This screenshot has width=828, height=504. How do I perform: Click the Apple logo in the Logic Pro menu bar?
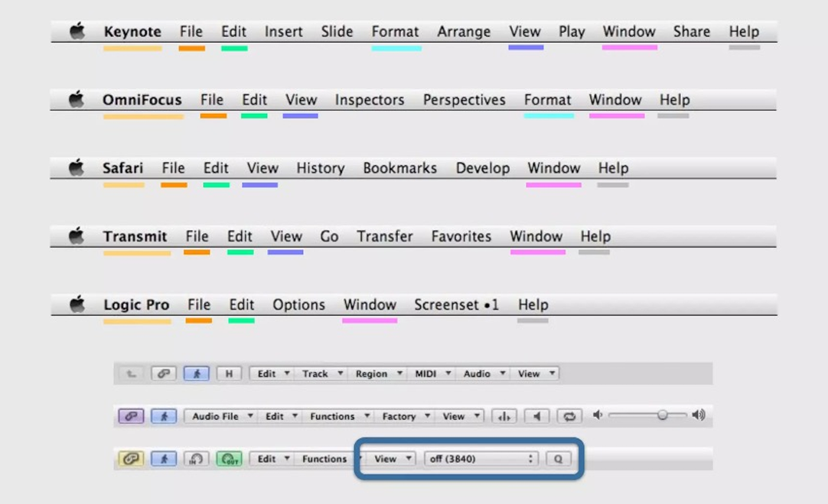pyautogui.click(x=77, y=304)
